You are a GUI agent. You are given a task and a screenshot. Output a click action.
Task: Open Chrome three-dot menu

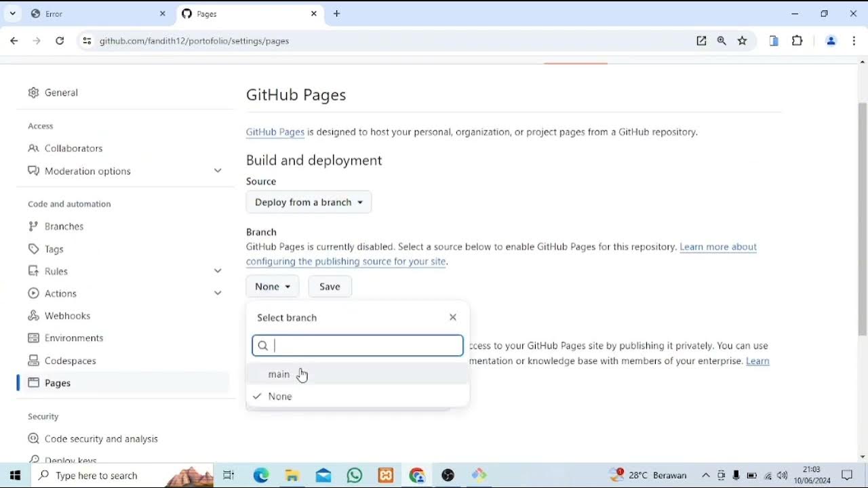[854, 41]
